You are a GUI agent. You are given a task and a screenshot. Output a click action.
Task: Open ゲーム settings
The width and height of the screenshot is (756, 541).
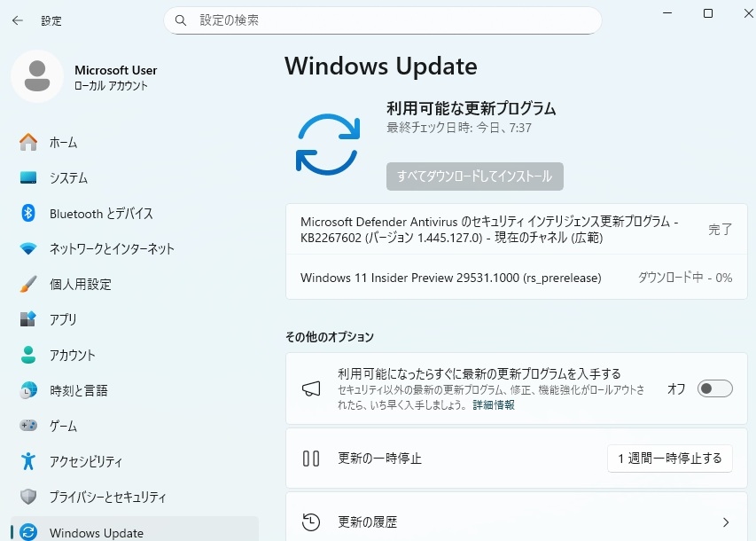point(135,426)
